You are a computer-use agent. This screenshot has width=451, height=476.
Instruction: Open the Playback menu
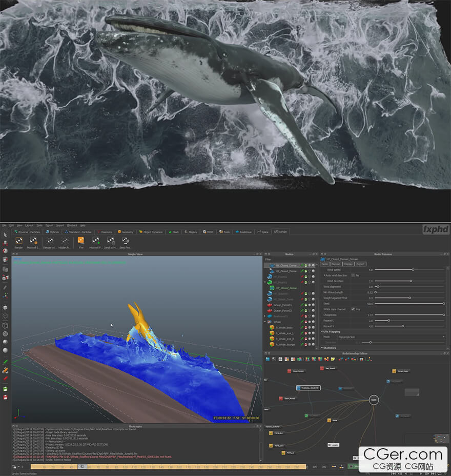click(72, 225)
